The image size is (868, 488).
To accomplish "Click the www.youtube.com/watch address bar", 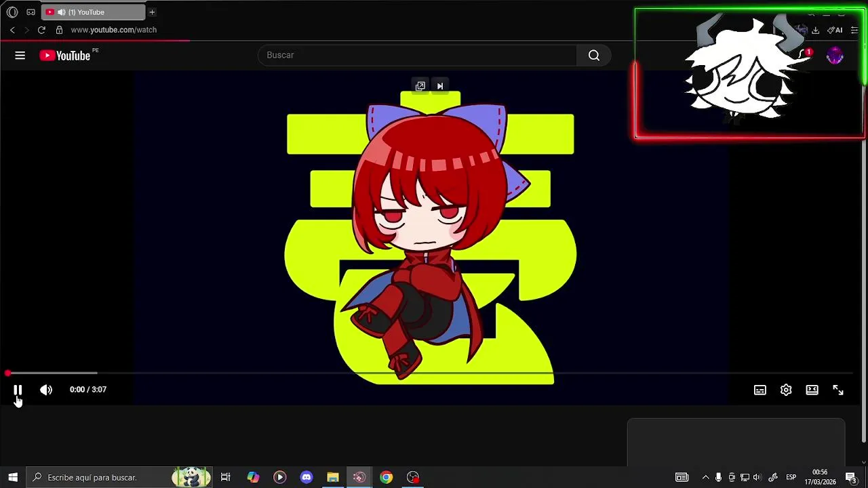I will [114, 30].
